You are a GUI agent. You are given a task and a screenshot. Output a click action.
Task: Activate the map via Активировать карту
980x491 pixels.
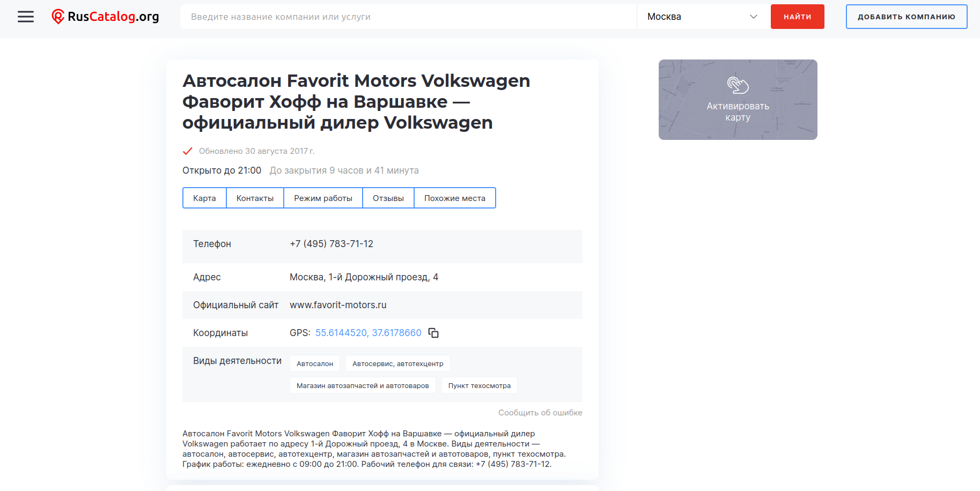[738, 111]
